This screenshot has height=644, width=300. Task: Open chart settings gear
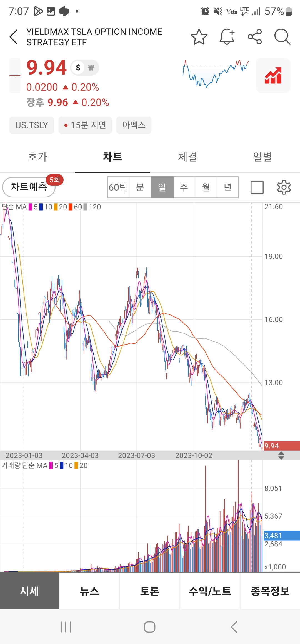coord(284,187)
